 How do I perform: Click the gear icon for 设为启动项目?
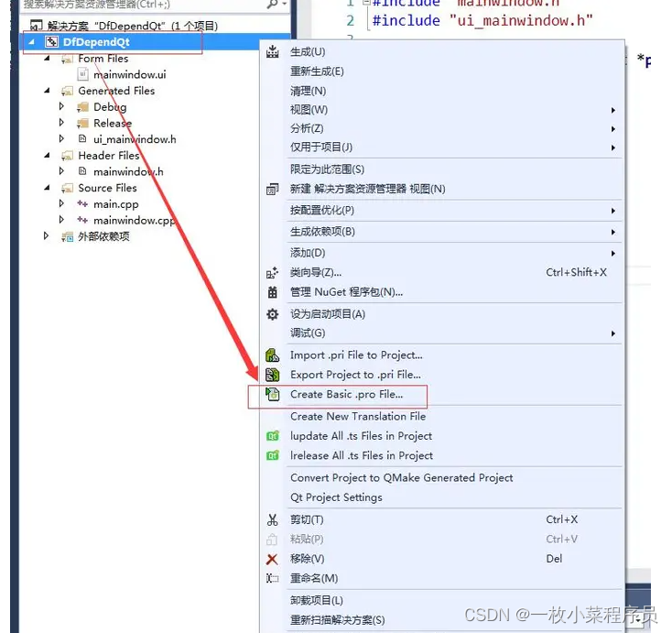click(272, 314)
